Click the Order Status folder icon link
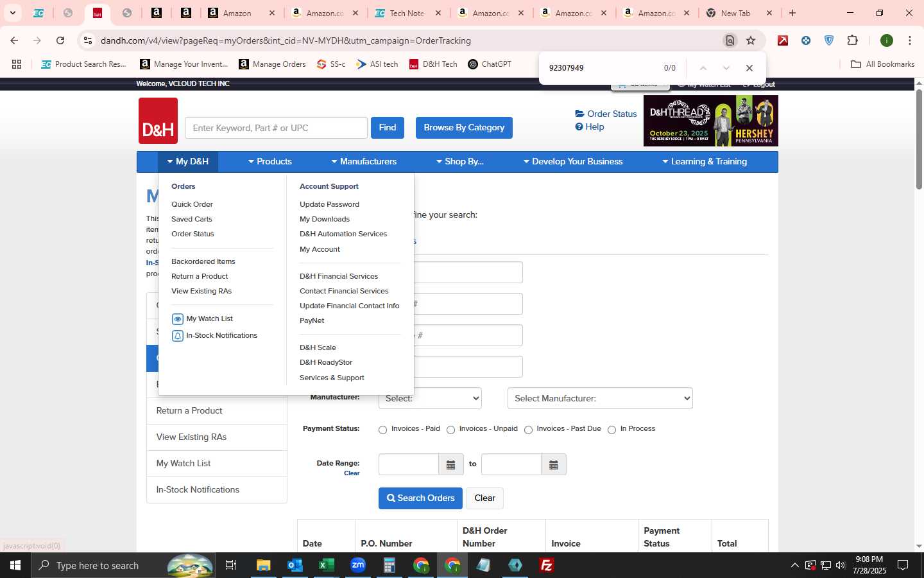The height and width of the screenshot is (578, 924). 606,114
